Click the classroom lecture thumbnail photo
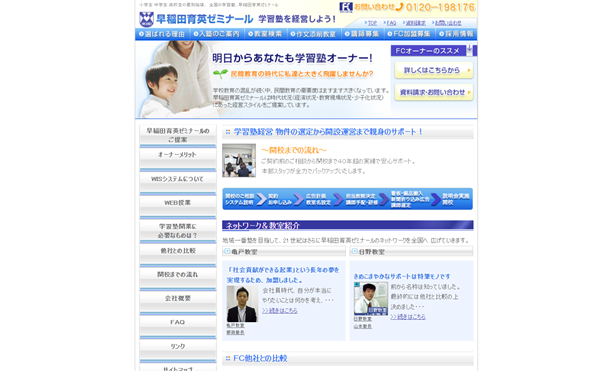This screenshot has width=600, height=371. tap(239, 160)
